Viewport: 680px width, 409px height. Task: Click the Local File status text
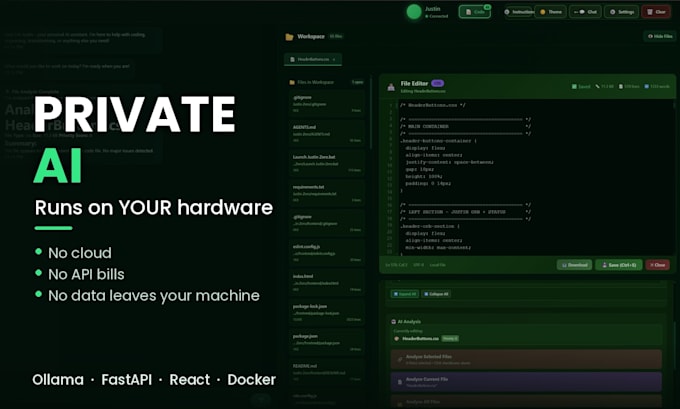pyautogui.click(x=438, y=265)
